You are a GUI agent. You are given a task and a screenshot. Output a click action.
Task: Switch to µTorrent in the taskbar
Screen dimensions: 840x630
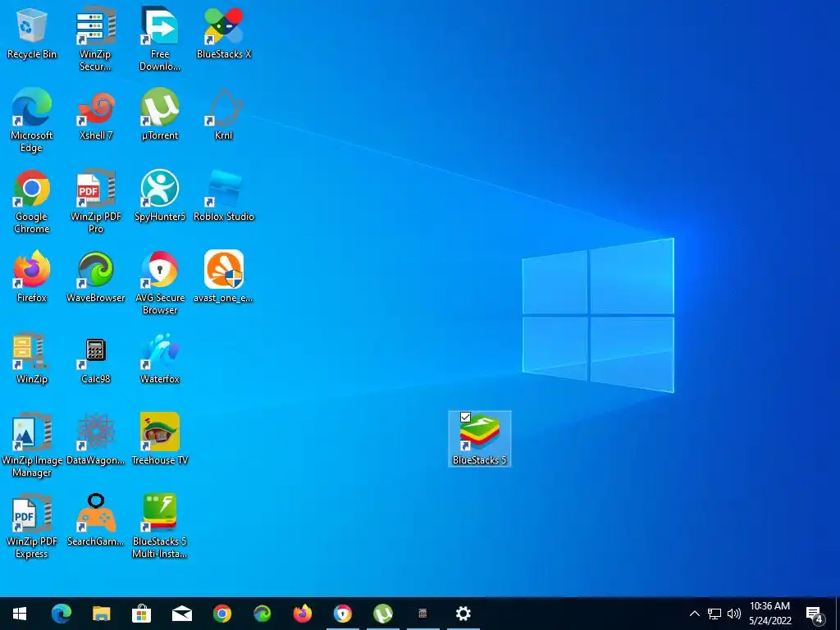(x=382, y=614)
